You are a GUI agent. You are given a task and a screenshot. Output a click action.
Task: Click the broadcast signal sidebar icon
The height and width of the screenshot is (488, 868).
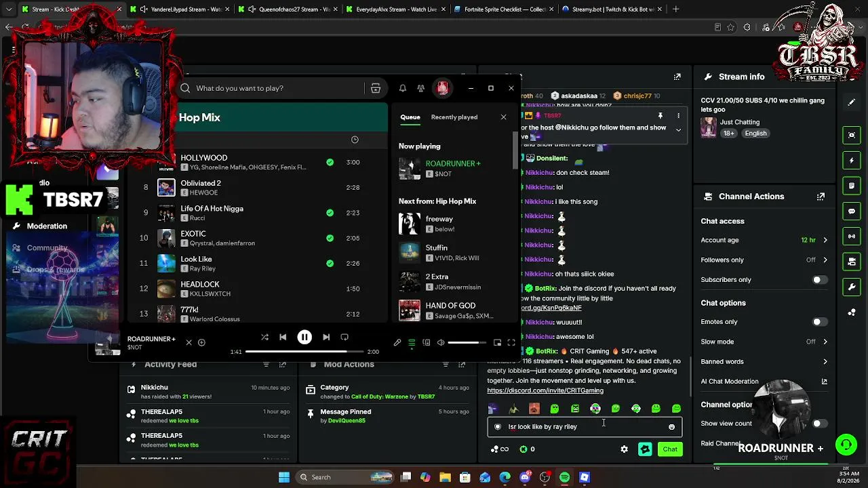[852, 237]
